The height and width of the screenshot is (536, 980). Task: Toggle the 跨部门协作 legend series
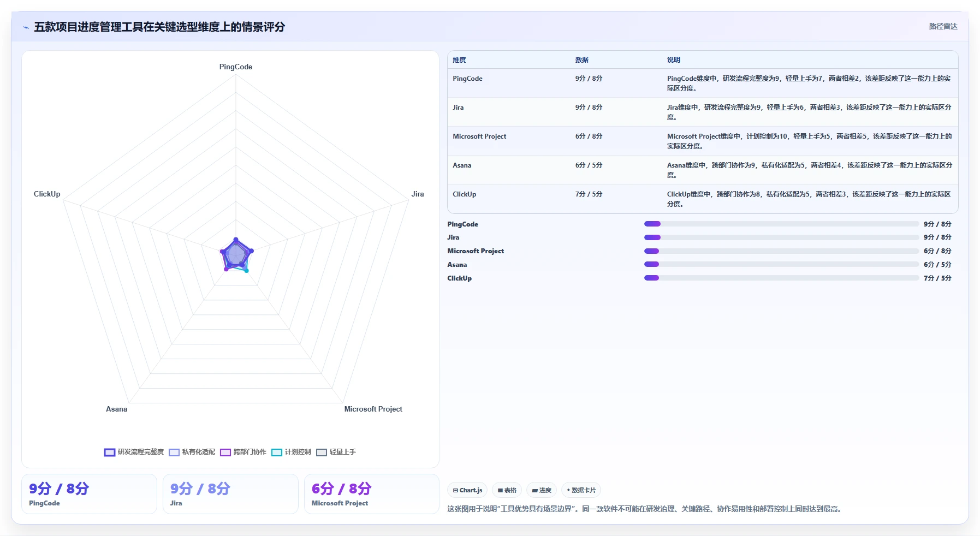(243, 452)
